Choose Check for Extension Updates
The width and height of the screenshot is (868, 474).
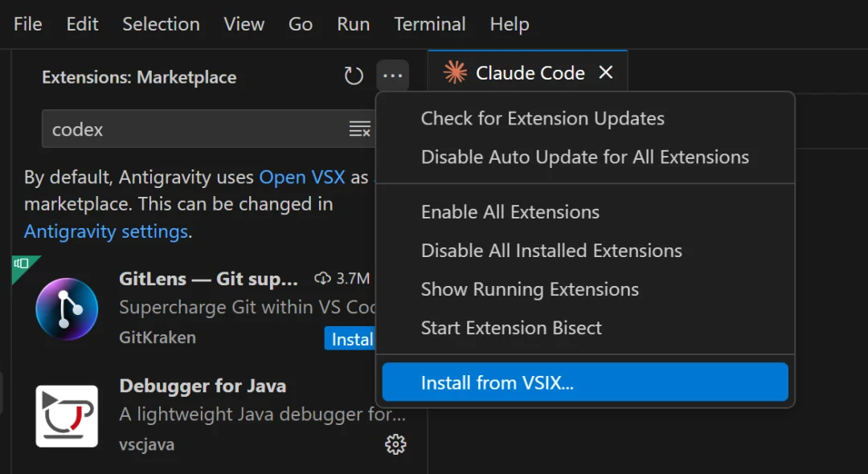coord(542,119)
